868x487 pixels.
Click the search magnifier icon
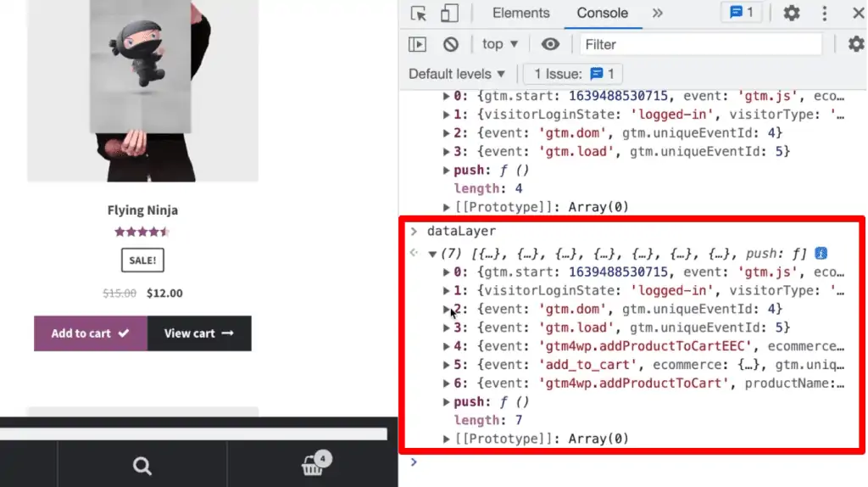click(142, 465)
